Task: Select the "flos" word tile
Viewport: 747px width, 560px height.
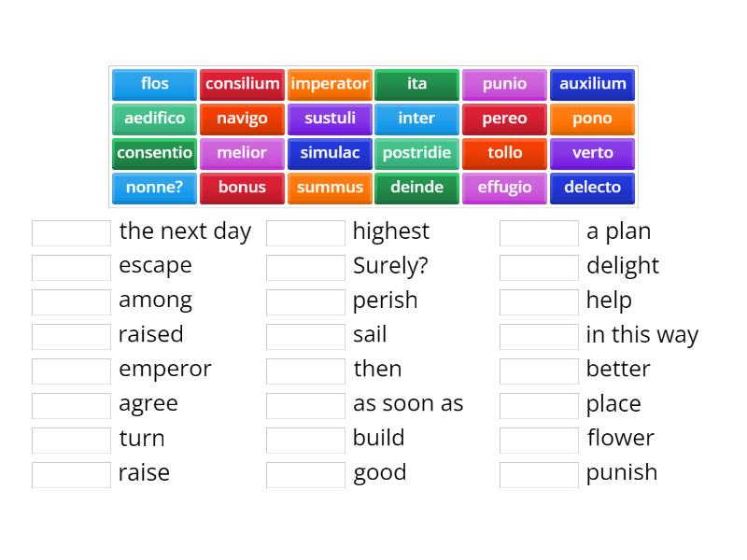Action: [153, 84]
